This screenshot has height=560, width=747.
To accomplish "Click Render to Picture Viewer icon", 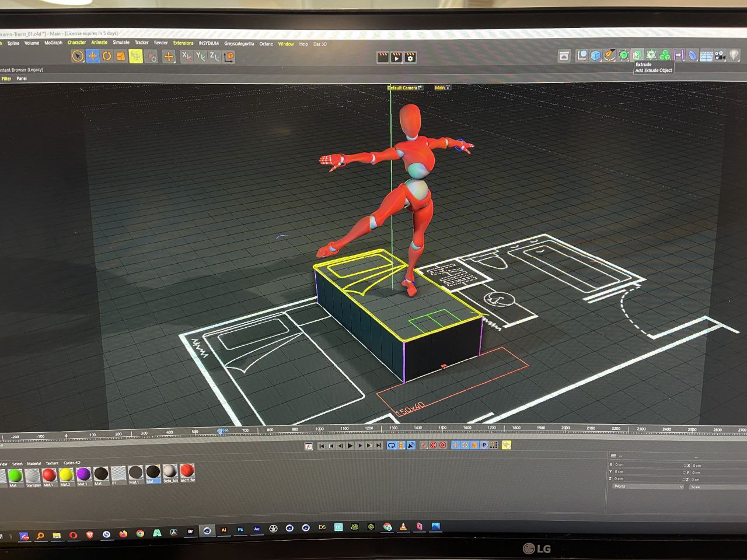I will pos(396,57).
